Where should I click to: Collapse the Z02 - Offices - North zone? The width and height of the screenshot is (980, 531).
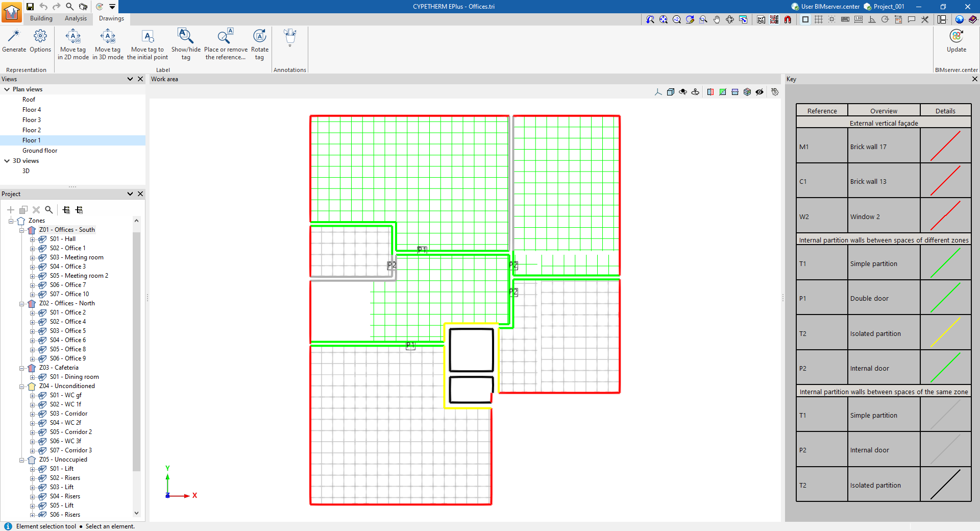(22, 304)
